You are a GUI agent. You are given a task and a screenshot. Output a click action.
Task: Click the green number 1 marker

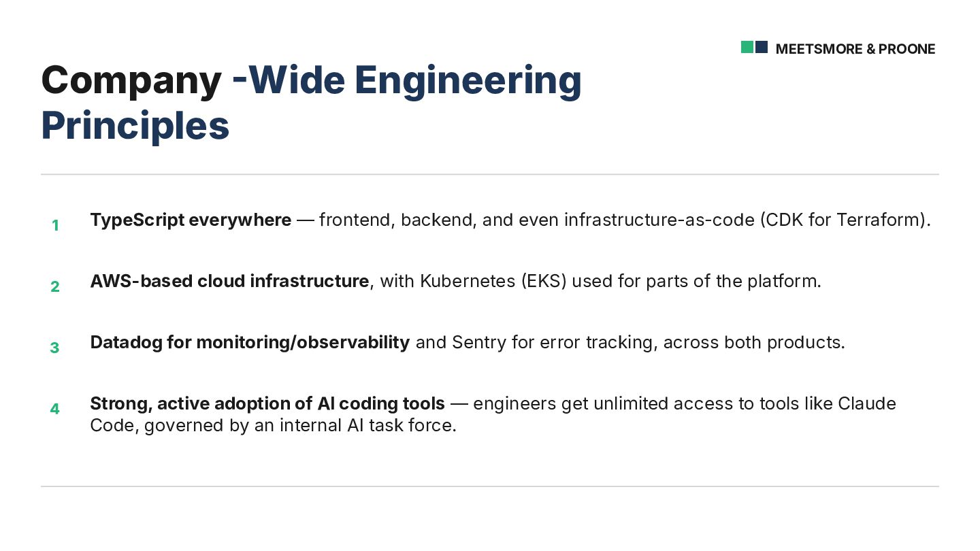[55, 225]
